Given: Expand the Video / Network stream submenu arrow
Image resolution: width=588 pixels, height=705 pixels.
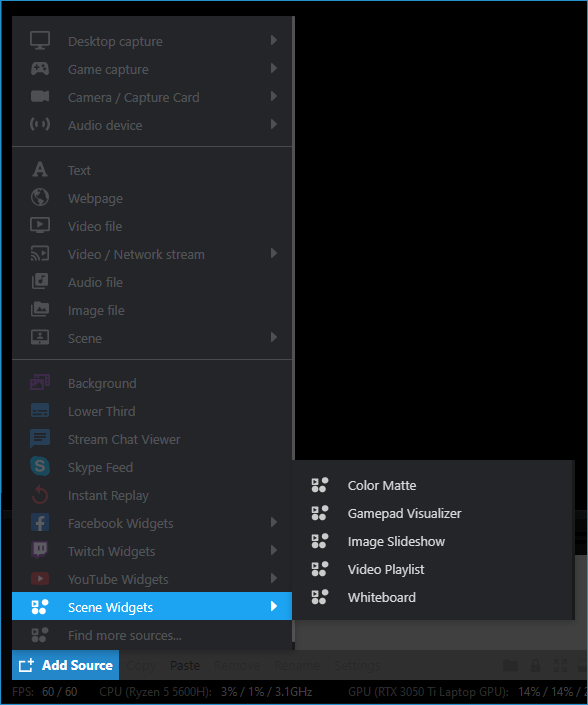Looking at the screenshot, I should pos(273,254).
